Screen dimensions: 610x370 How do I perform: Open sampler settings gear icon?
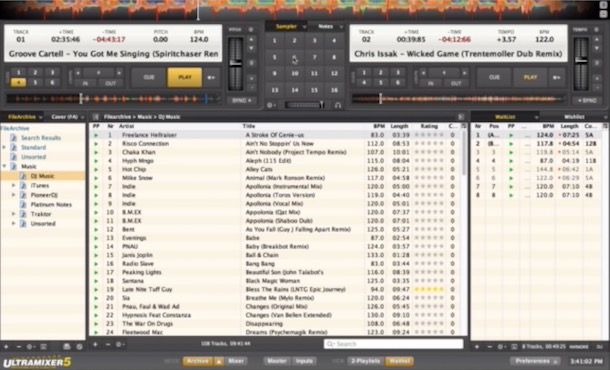pyautogui.click(x=270, y=105)
